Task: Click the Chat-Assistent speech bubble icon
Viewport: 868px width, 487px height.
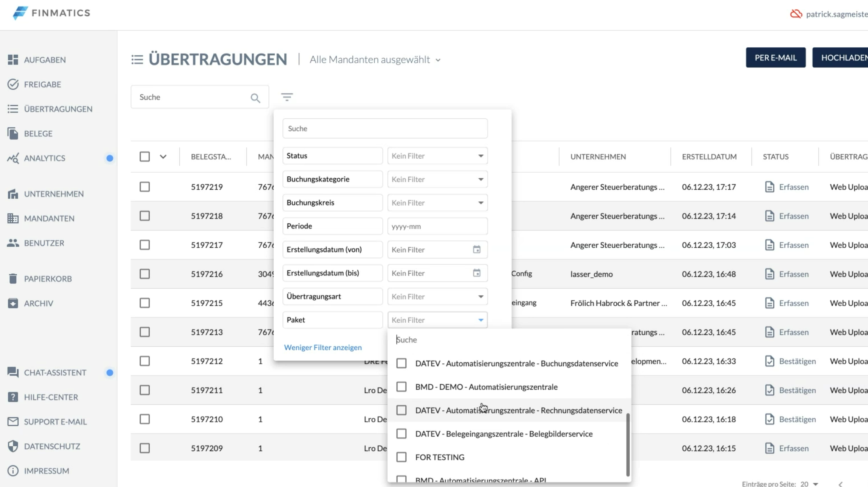Action: coord(13,372)
